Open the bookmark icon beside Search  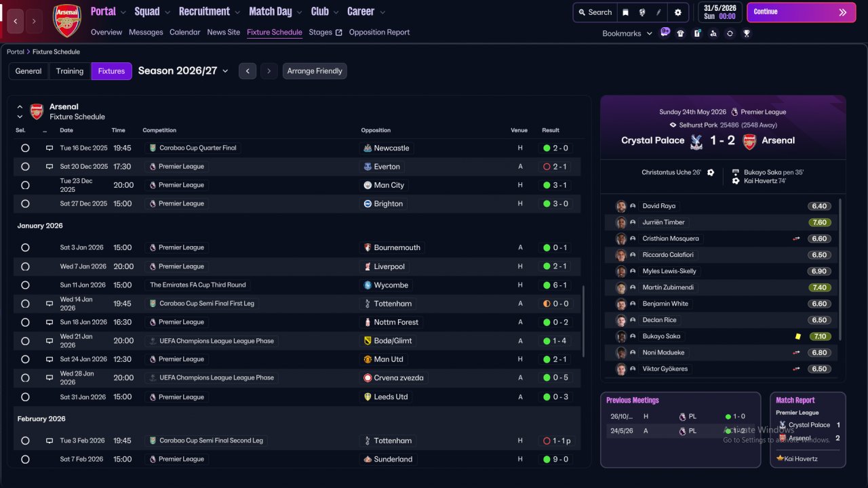point(625,12)
